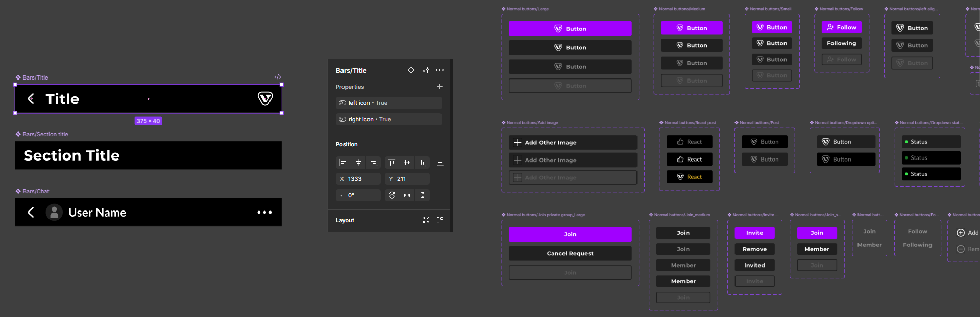The height and width of the screenshot is (317, 980).
Task: Click the Properties section heading
Action: pos(350,87)
